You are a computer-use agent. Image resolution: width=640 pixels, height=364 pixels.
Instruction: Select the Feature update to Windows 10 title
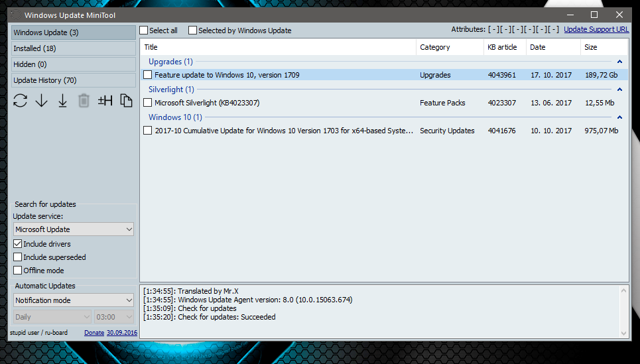(x=227, y=75)
